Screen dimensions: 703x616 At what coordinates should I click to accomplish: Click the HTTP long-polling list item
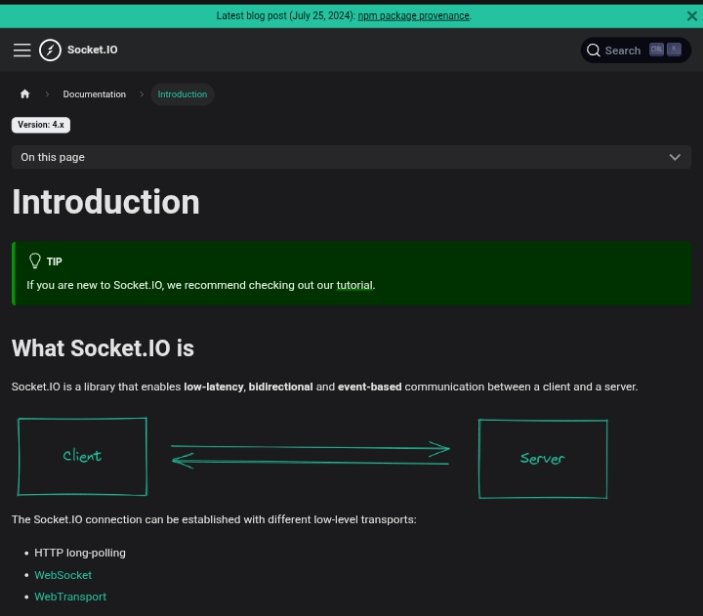pyautogui.click(x=80, y=553)
